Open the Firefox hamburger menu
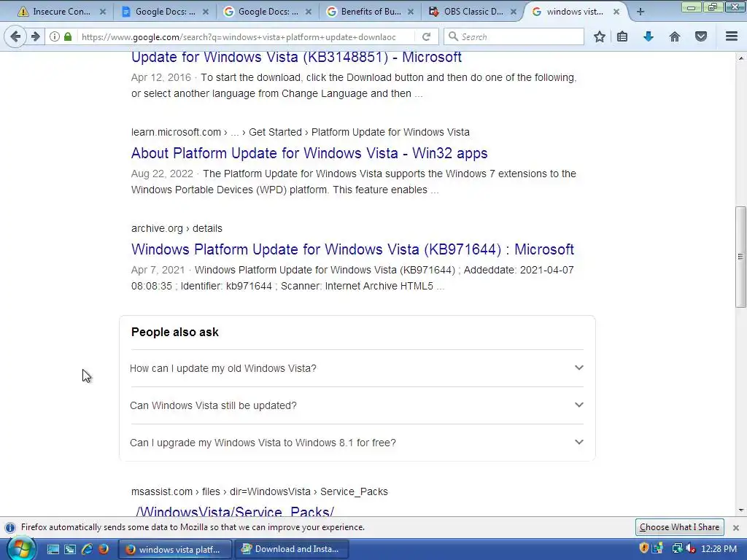 pos(732,36)
